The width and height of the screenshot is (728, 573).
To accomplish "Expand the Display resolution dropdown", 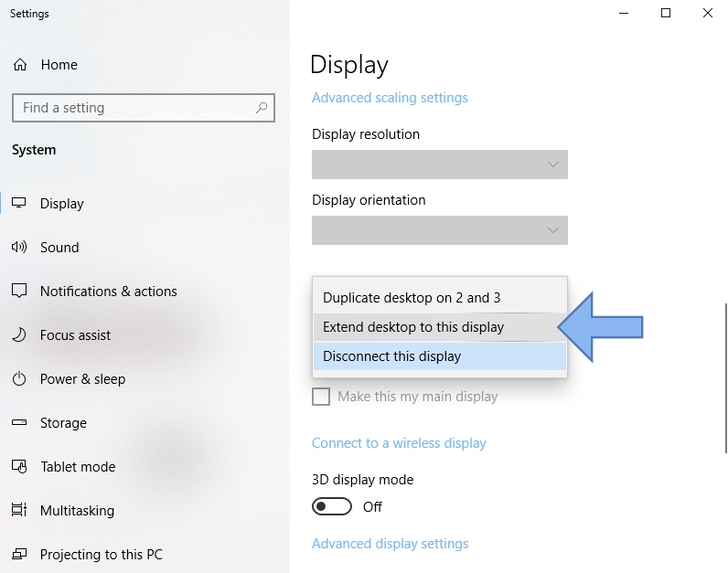I will [440, 164].
